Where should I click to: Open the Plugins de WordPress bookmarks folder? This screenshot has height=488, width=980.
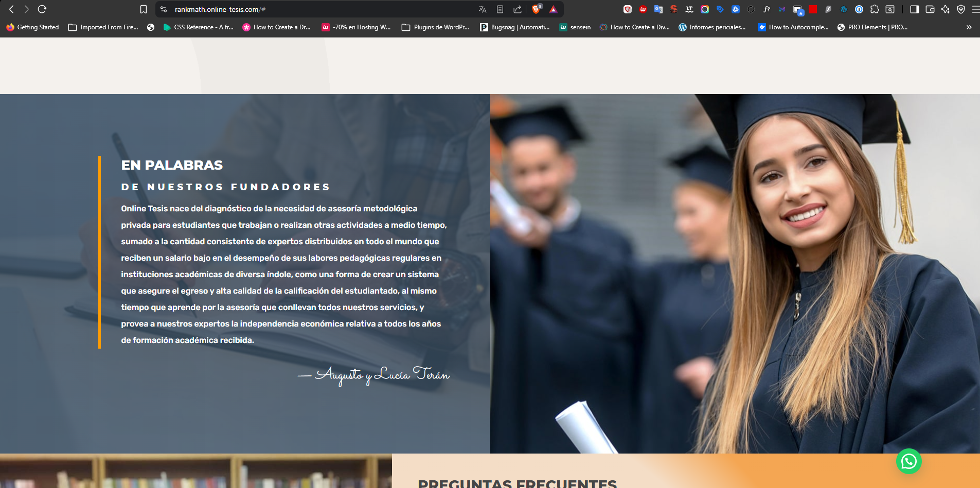click(x=435, y=27)
